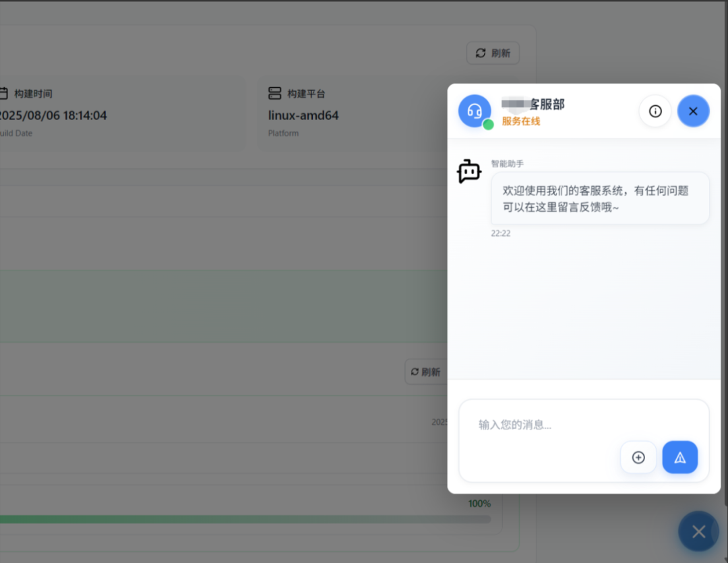The width and height of the screenshot is (728, 563).
Task: Click the 100% progress label
Action: click(x=479, y=504)
